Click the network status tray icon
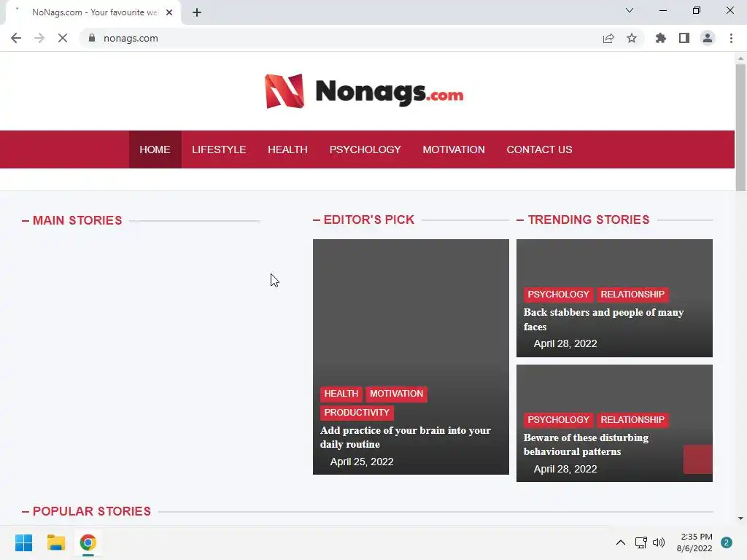Screen dimensions: 747x560 [640, 542]
